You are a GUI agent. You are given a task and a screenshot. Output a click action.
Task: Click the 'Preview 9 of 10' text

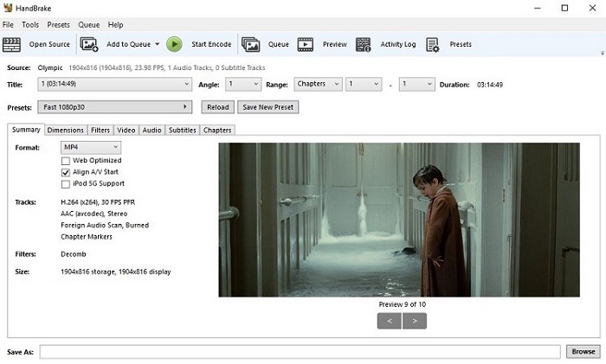402,304
